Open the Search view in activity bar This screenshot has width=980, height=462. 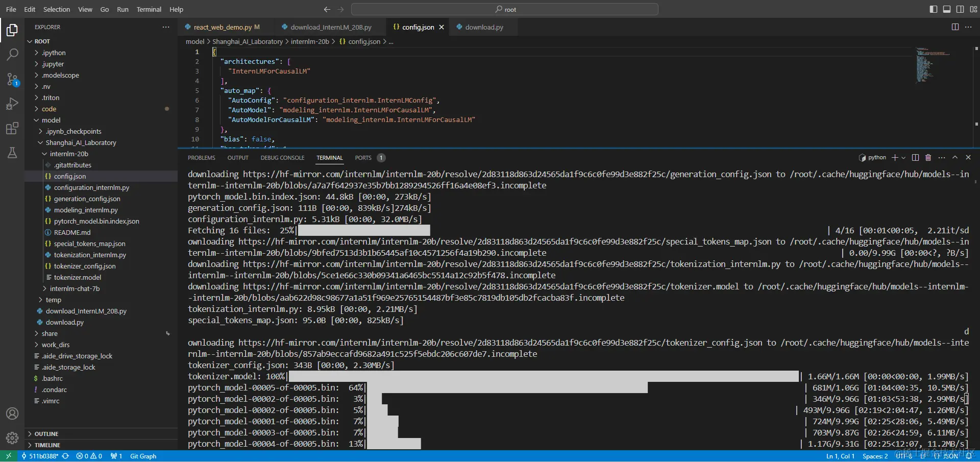pyautogui.click(x=12, y=55)
